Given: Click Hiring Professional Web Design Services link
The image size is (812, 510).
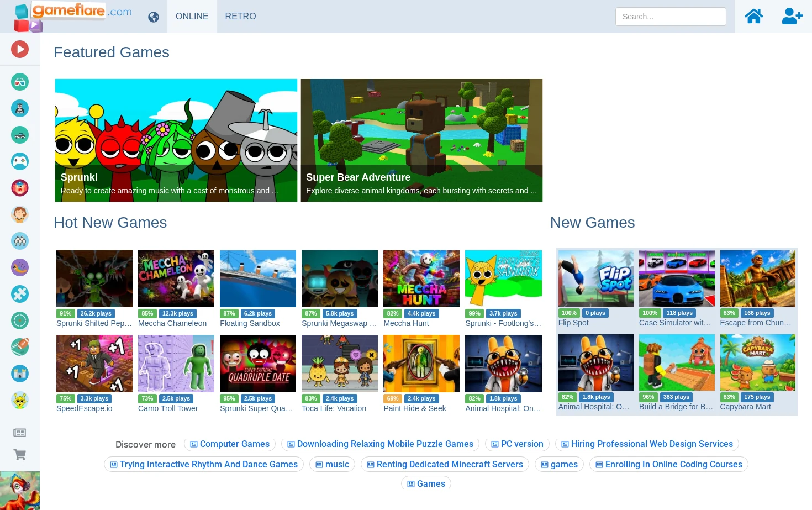Looking at the screenshot, I should (x=647, y=444).
